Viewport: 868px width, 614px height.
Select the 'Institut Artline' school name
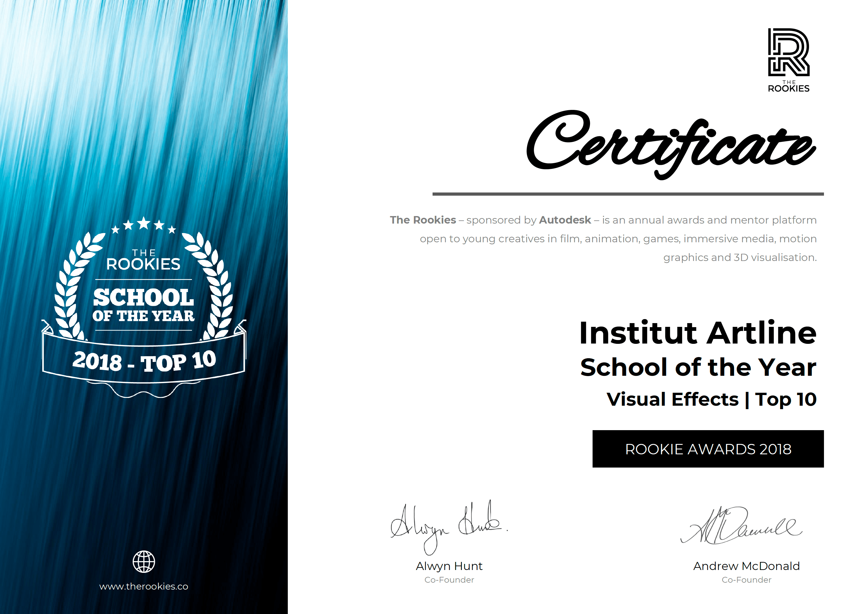698,333
